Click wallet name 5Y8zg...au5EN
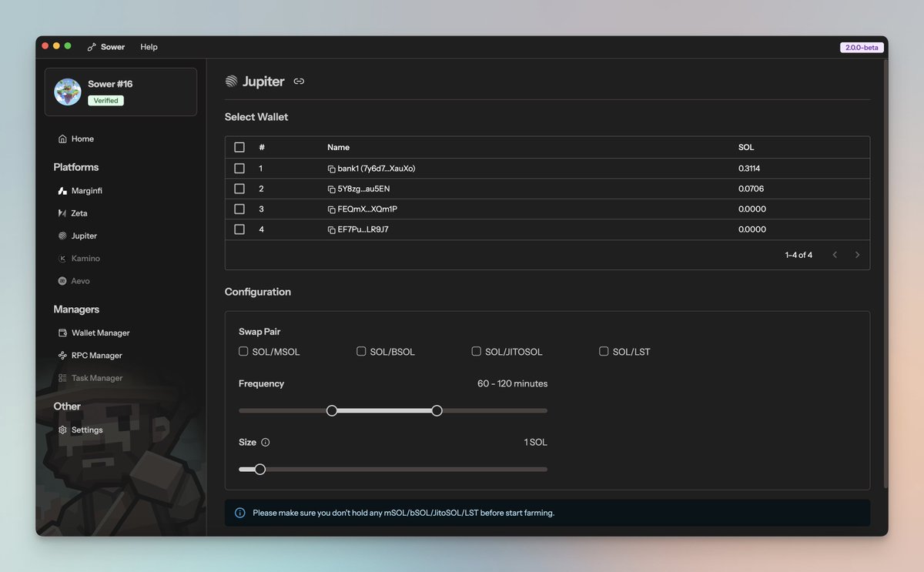 tap(363, 189)
